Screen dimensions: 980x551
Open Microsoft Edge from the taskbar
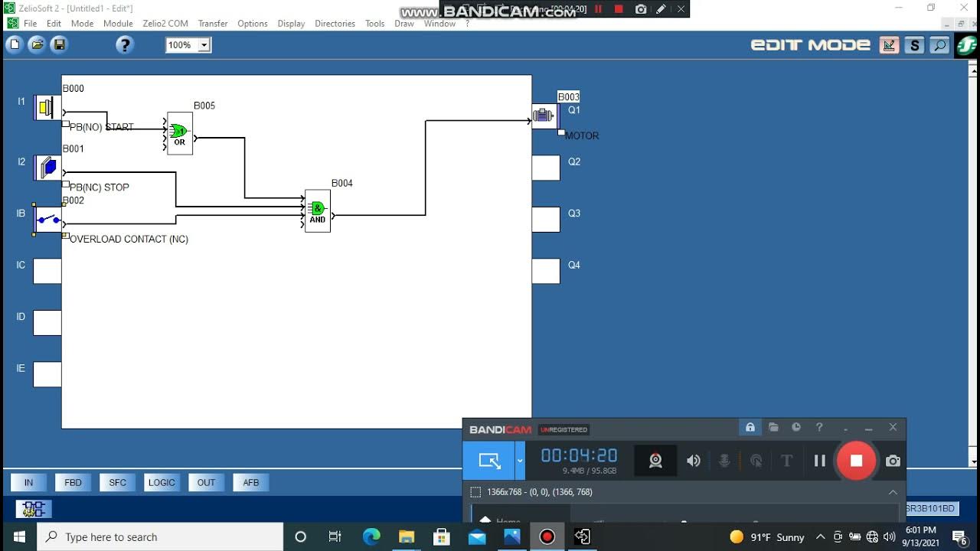tap(371, 536)
